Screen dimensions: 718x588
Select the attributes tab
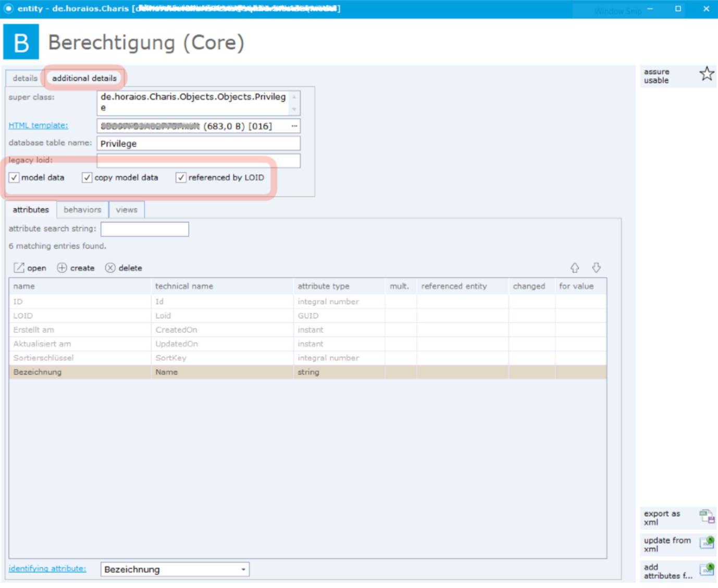click(x=31, y=210)
